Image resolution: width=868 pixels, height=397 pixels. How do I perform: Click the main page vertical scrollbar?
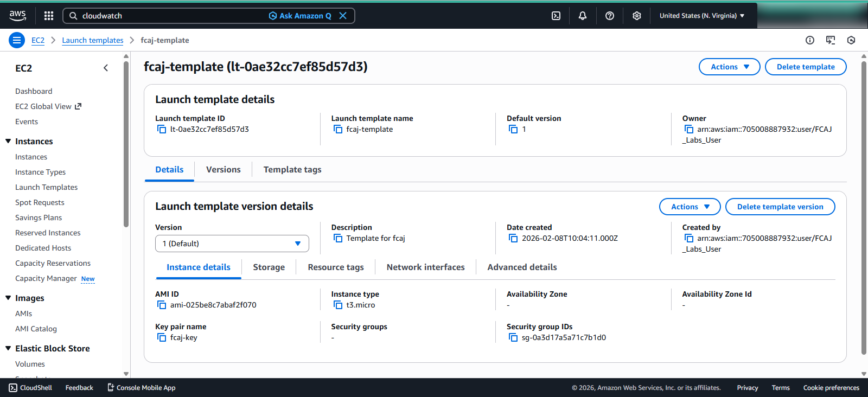[x=864, y=209]
